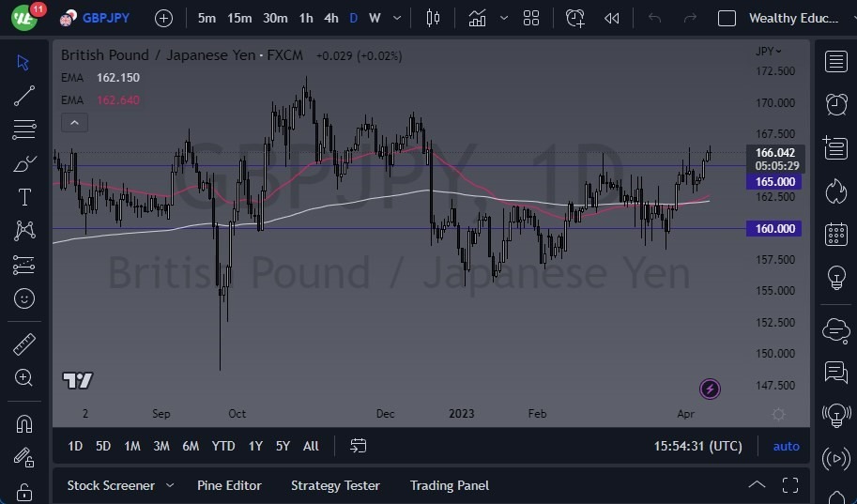Open the chart patterns tool
Viewport: 857px width, 504px height.
pos(24,231)
